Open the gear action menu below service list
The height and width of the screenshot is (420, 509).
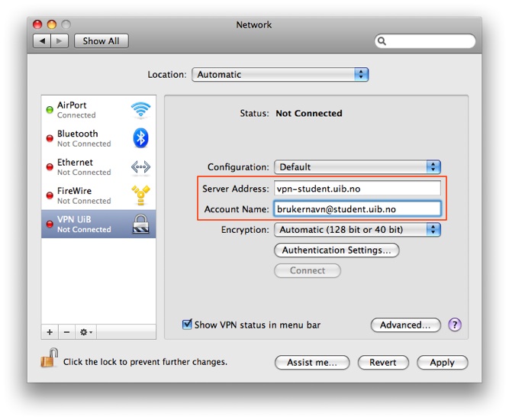(x=86, y=332)
